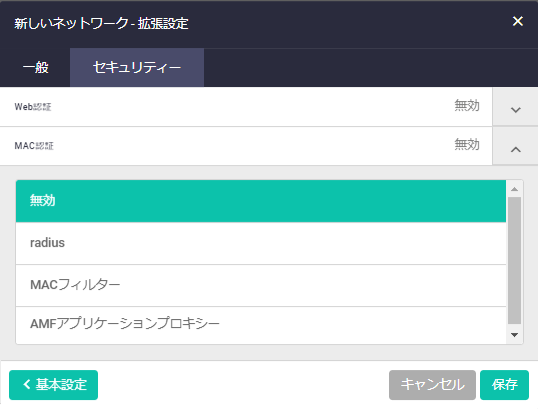Select radius as MAC authentication method
This screenshot has width=538, height=409.
pyautogui.click(x=261, y=243)
